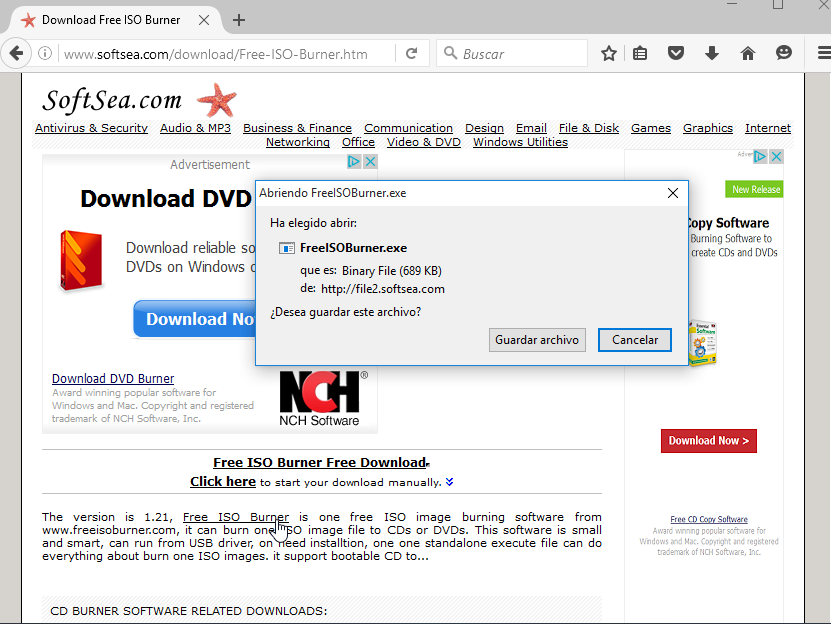
Task: Open a new tab with the plus button
Action: pyautogui.click(x=238, y=19)
